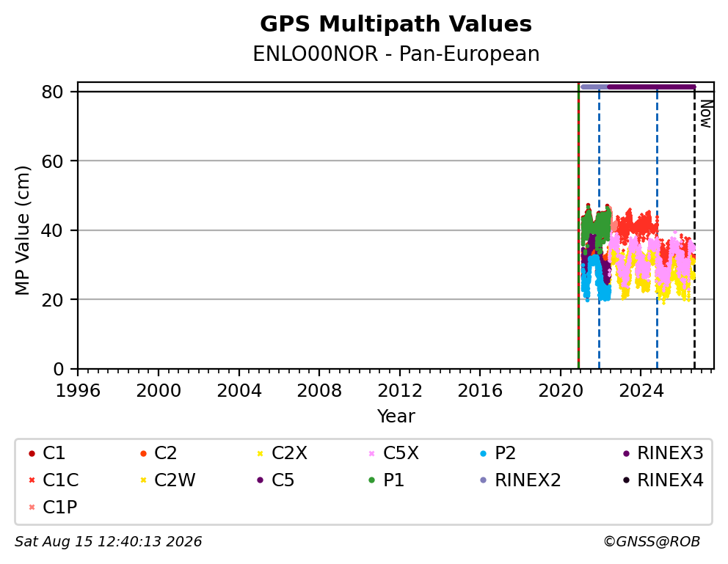This screenshot has width=728, height=564.
Task: Click the C1 dark red legend marker
Action: click(x=32, y=453)
